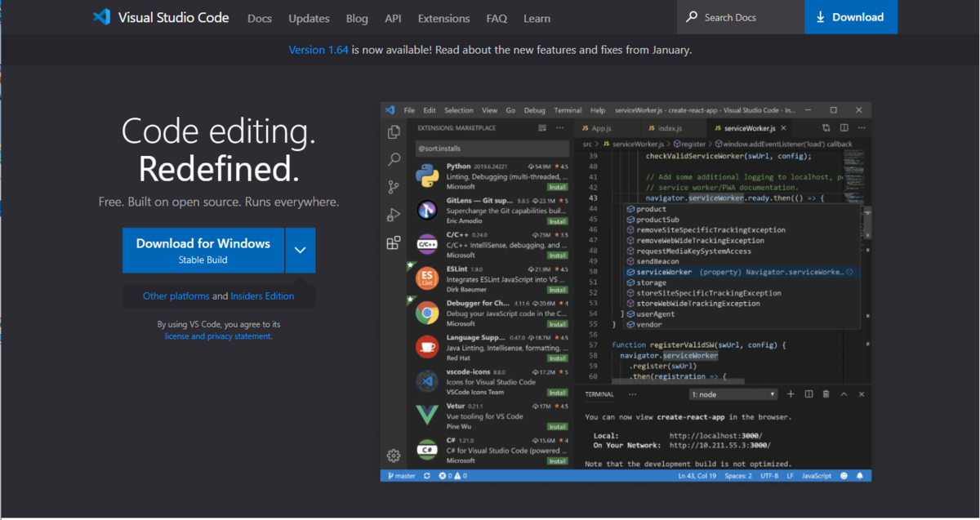
Task: Install the Python extension
Action: tap(558, 185)
